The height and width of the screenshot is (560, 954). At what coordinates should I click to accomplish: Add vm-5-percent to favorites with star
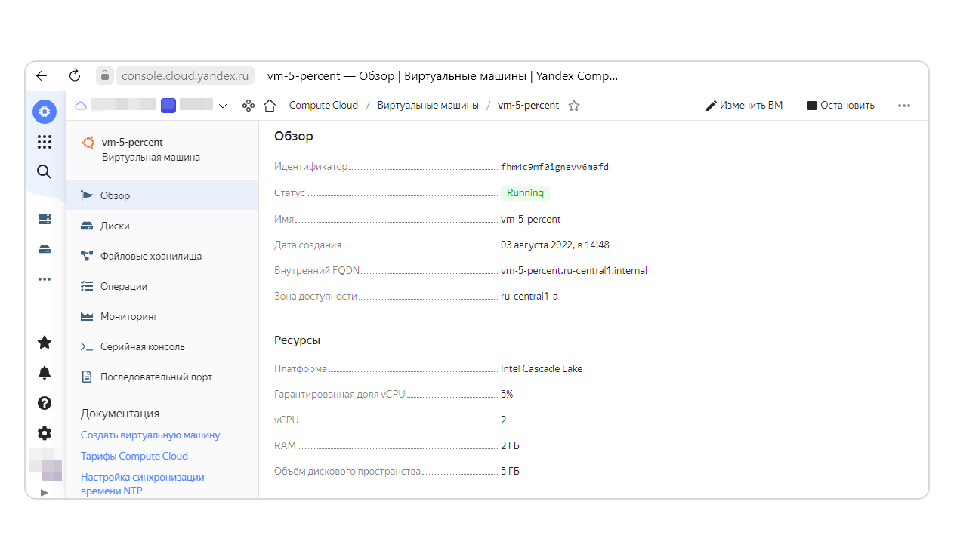click(574, 106)
